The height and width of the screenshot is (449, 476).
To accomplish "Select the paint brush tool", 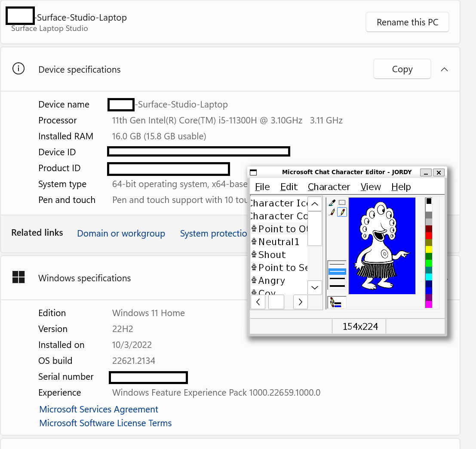I will tap(332, 212).
